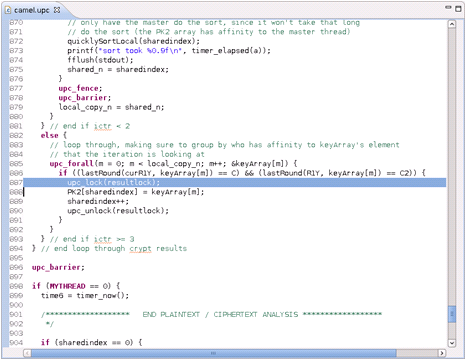Click shared_n = sharedindex; line
This screenshot has height=360, width=466.
coord(118,69)
